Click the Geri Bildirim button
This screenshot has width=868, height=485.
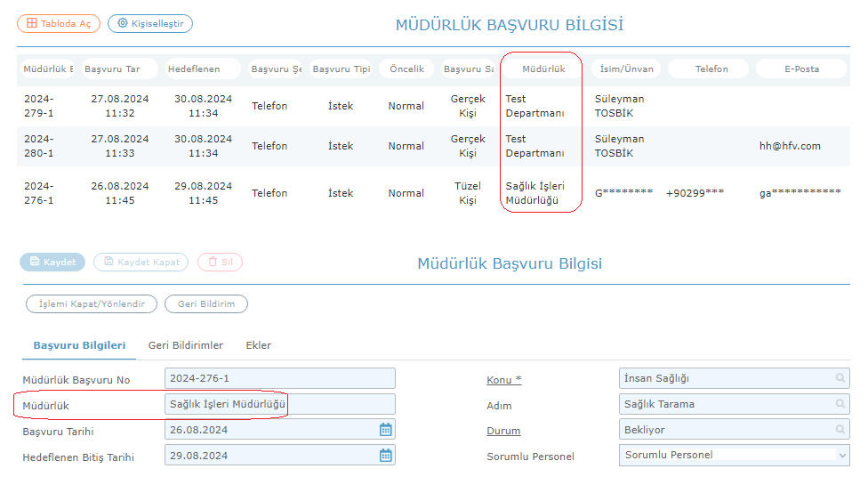coord(206,304)
